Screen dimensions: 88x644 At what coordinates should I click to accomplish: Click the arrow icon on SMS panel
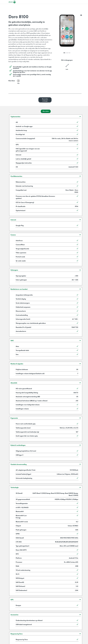[x=80, y=340]
